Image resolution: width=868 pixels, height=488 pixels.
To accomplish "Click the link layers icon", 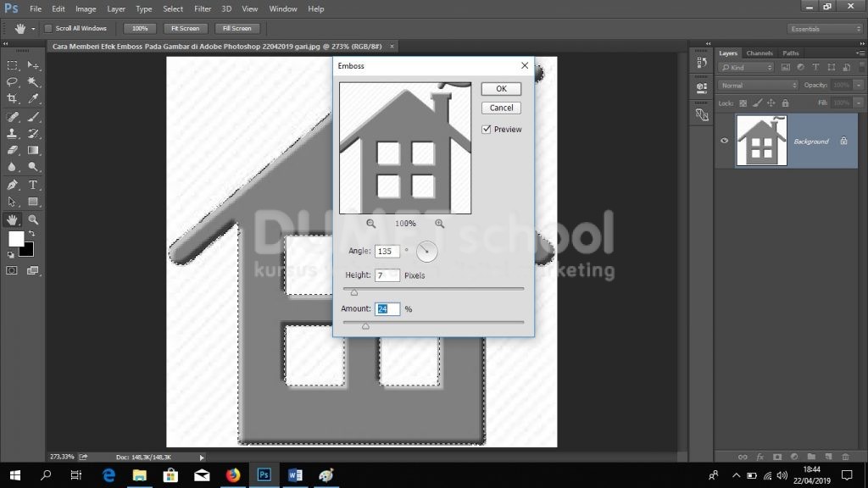I will pos(743,457).
